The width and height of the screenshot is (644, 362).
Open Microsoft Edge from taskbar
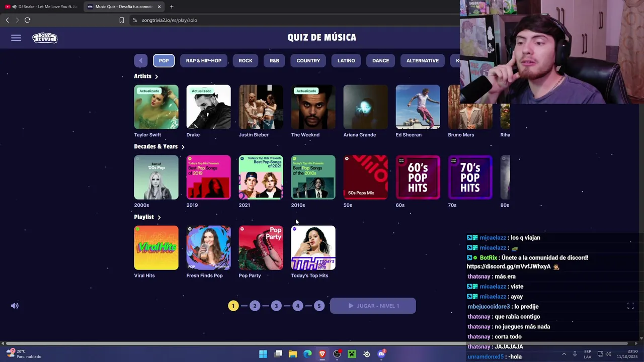(x=307, y=354)
